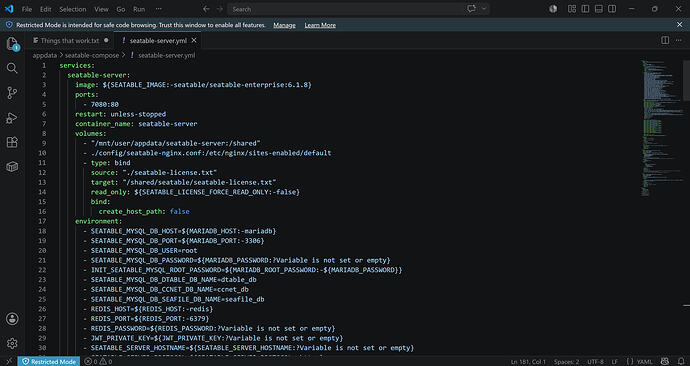690x366 pixels.
Task: Click Ln 181, Col 1 status entry
Action: (x=528, y=362)
